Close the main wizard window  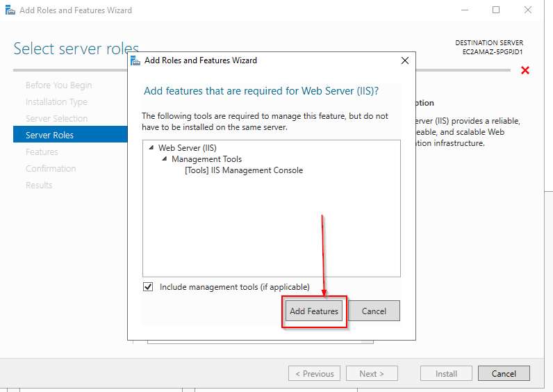(527, 10)
